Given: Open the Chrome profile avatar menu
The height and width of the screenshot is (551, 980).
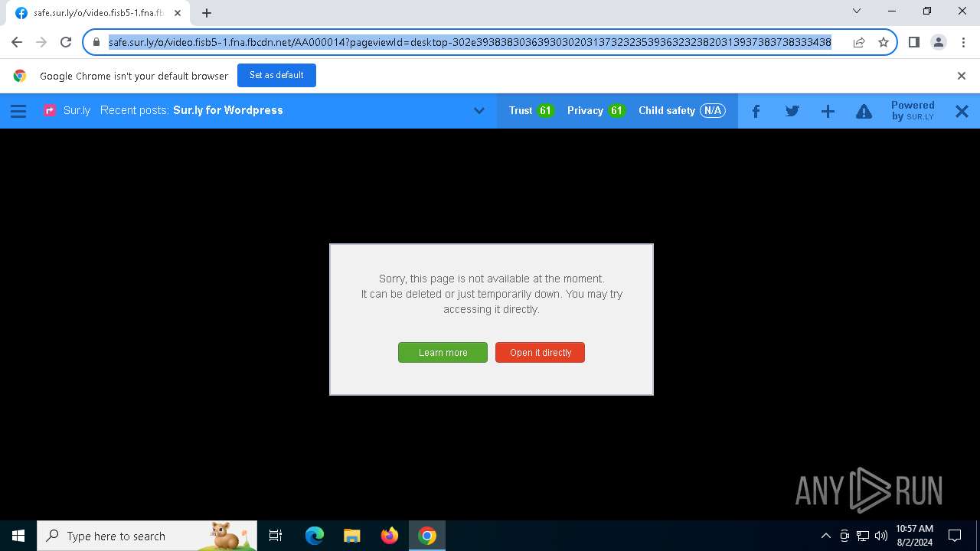Looking at the screenshot, I should pyautogui.click(x=938, y=42).
